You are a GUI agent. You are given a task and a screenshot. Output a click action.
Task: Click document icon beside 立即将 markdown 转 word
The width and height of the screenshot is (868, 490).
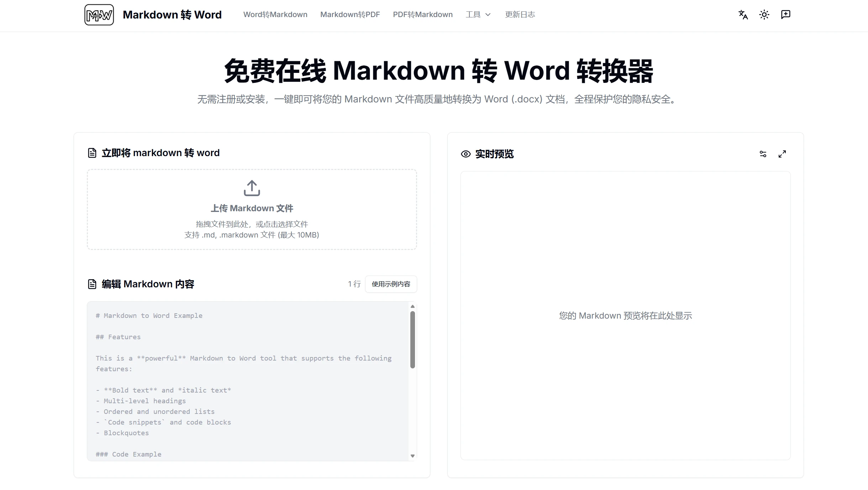[92, 153]
